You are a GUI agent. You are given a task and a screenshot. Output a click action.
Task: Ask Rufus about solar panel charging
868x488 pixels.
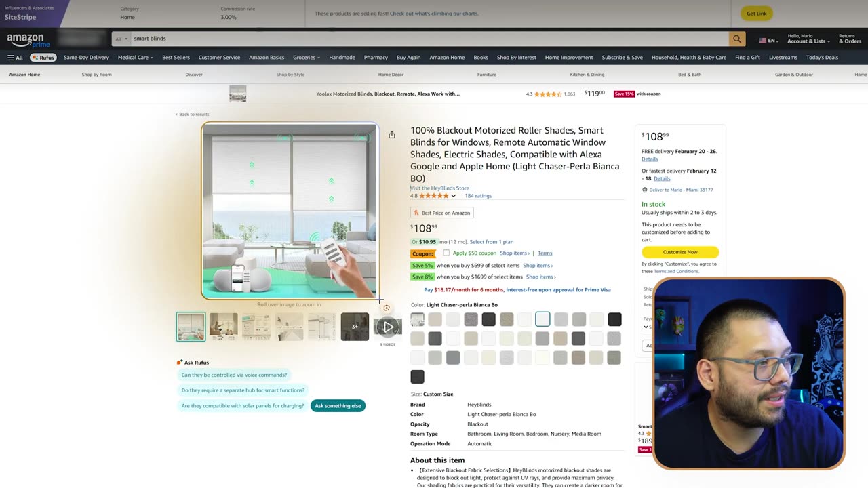coord(242,406)
